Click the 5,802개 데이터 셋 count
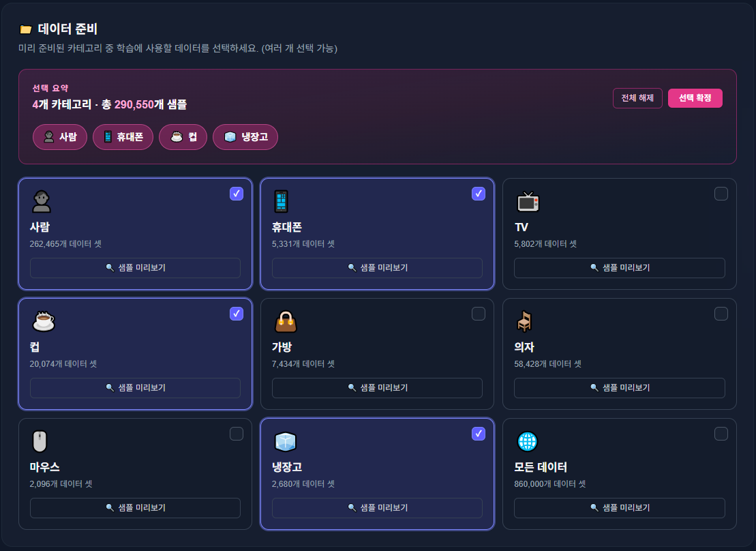The width and height of the screenshot is (756, 551). pos(545,244)
